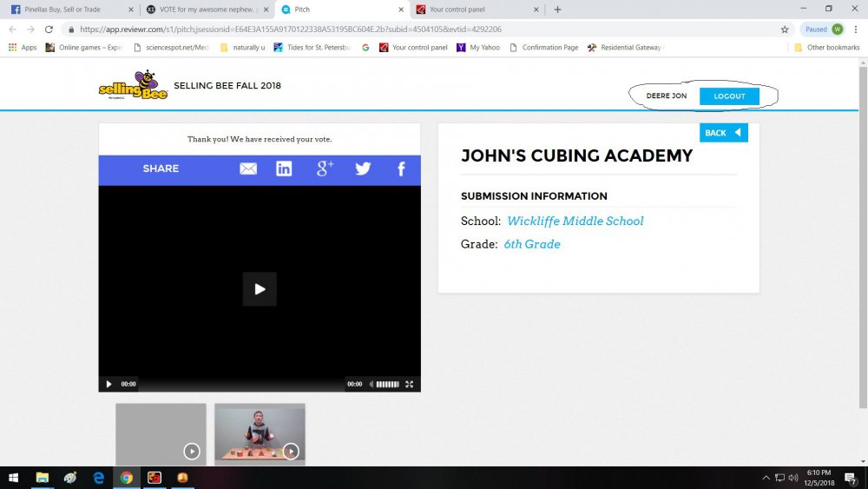Bookmark this page with star icon

[x=785, y=29]
